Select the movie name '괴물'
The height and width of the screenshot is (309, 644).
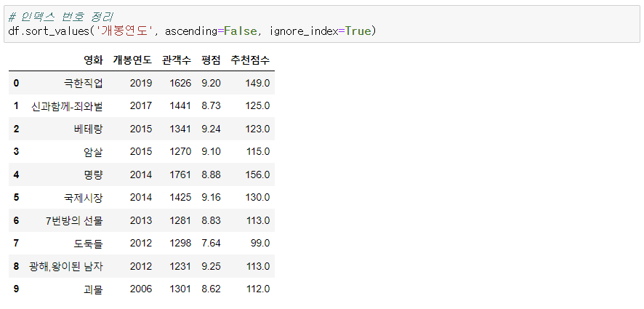[x=93, y=290]
